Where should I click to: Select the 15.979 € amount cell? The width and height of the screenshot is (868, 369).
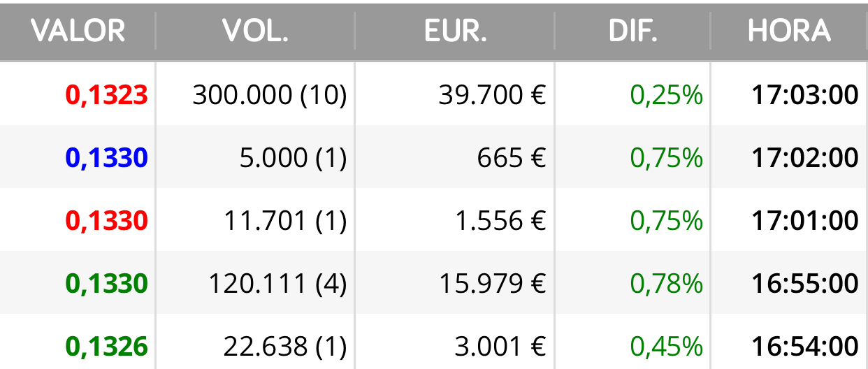493,284
